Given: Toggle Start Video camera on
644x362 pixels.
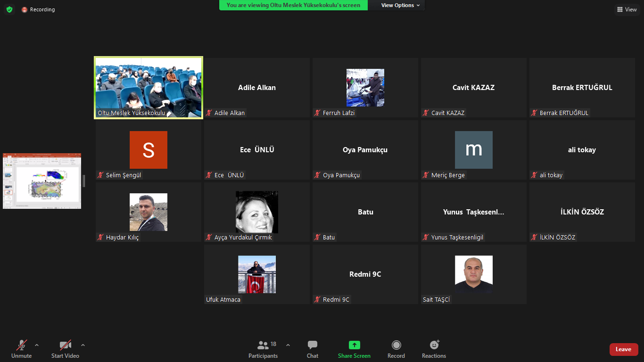Looking at the screenshot, I should pos(65,349).
